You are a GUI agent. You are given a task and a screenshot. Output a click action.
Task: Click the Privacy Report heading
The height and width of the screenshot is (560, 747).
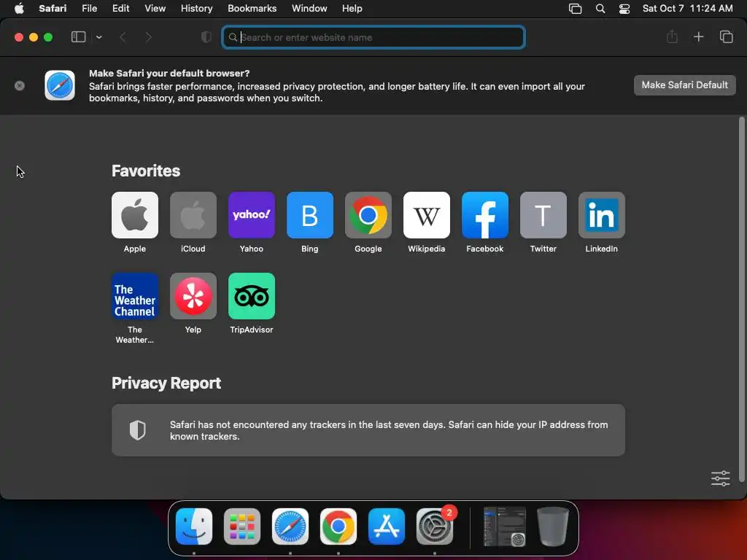tap(166, 384)
